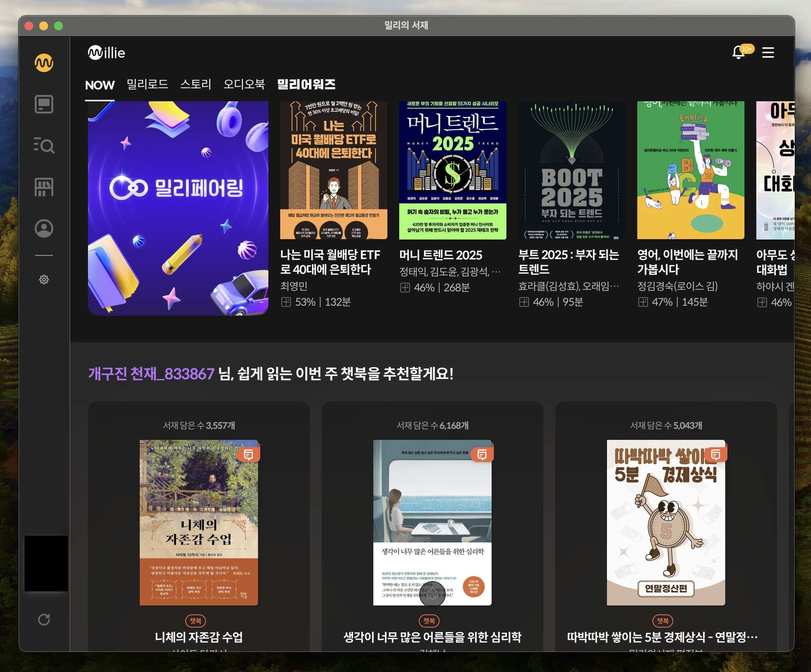Open the feed icon in sidebar
Image resolution: width=811 pixels, height=672 pixels.
(44, 104)
